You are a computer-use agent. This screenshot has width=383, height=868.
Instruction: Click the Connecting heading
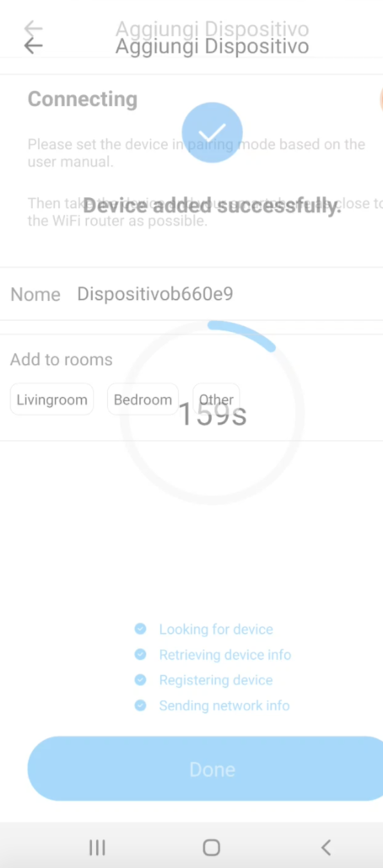pyautogui.click(x=83, y=99)
